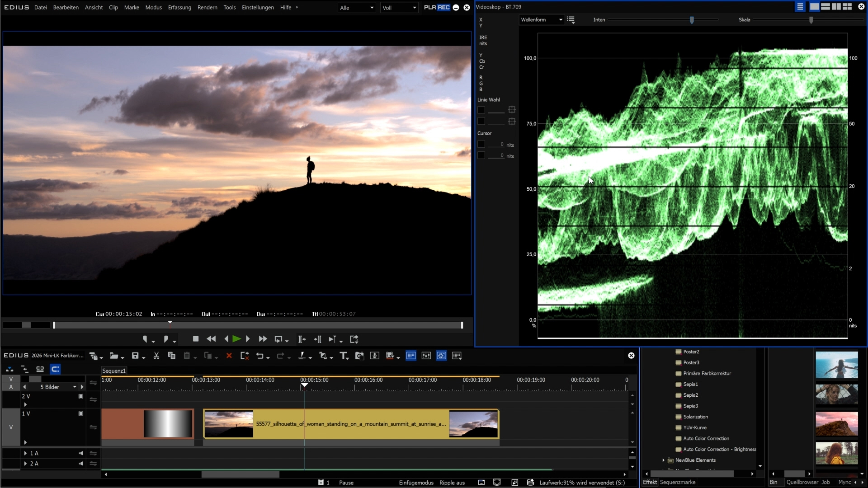Screen dimensions: 868x488
Task: Select the Primäre Farbkorrektur effect
Action: point(707,374)
